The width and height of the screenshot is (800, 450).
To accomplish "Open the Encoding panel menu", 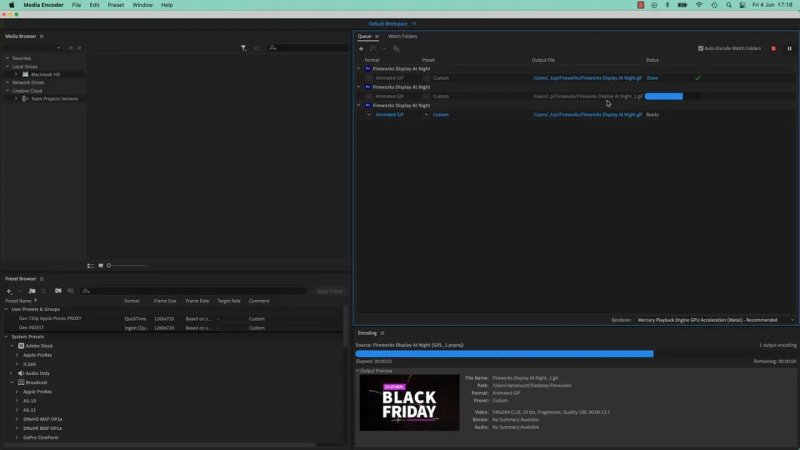I will coord(382,333).
